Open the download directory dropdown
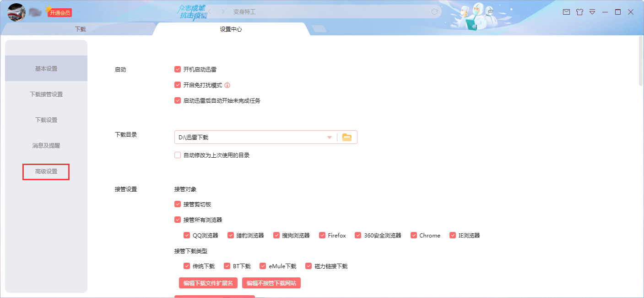644x298 pixels. click(x=329, y=137)
